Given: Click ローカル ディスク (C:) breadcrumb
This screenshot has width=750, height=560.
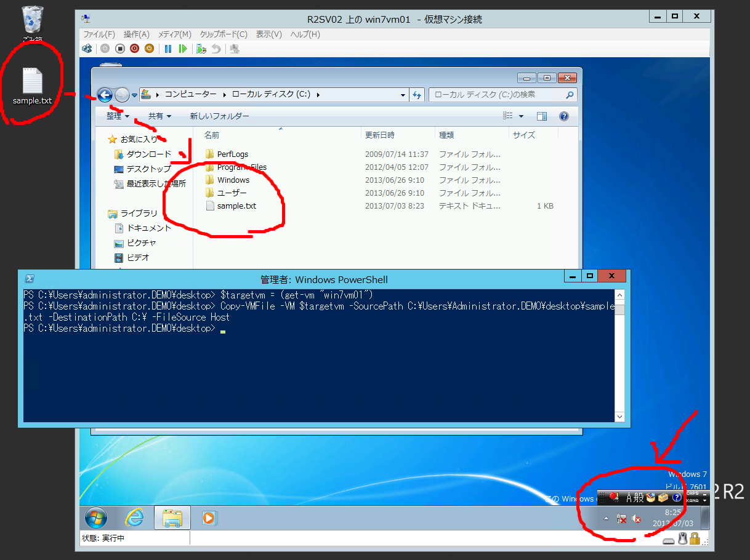Looking at the screenshot, I should tap(272, 95).
